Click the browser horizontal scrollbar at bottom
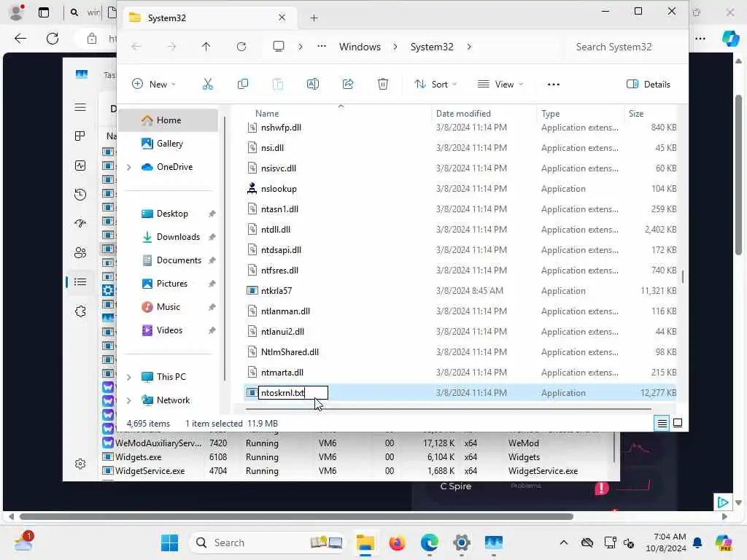 [x=295, y=516]
